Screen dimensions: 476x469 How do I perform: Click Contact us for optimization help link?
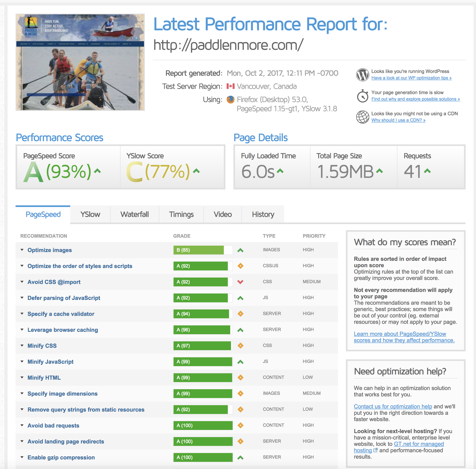pyautogui.click(x=393, y=406)
